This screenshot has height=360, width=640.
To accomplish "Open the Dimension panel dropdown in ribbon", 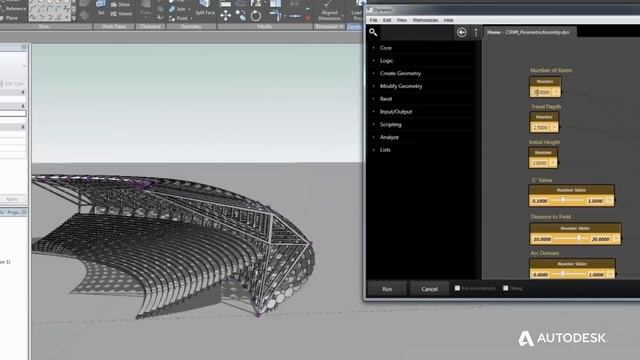I will (x=329, y=27).
